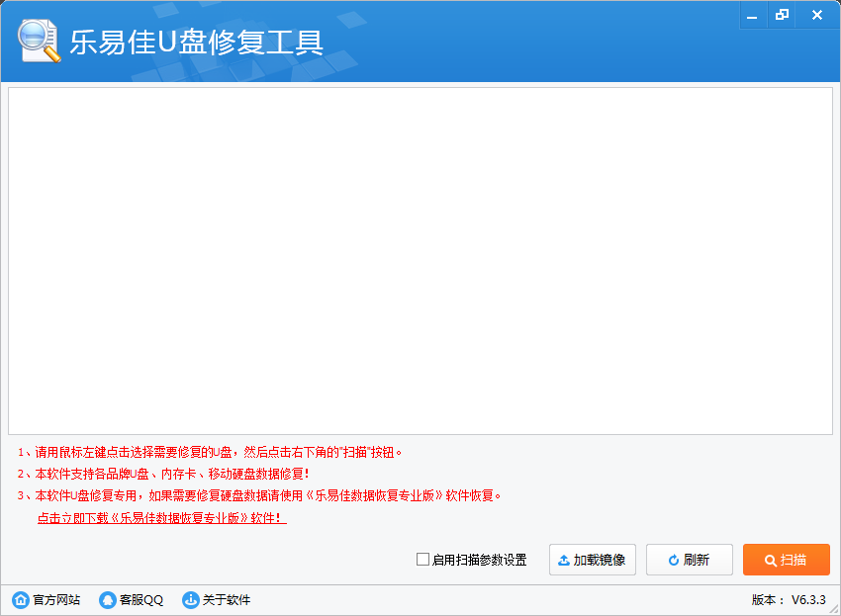Minimize the window

pos(752,15)
